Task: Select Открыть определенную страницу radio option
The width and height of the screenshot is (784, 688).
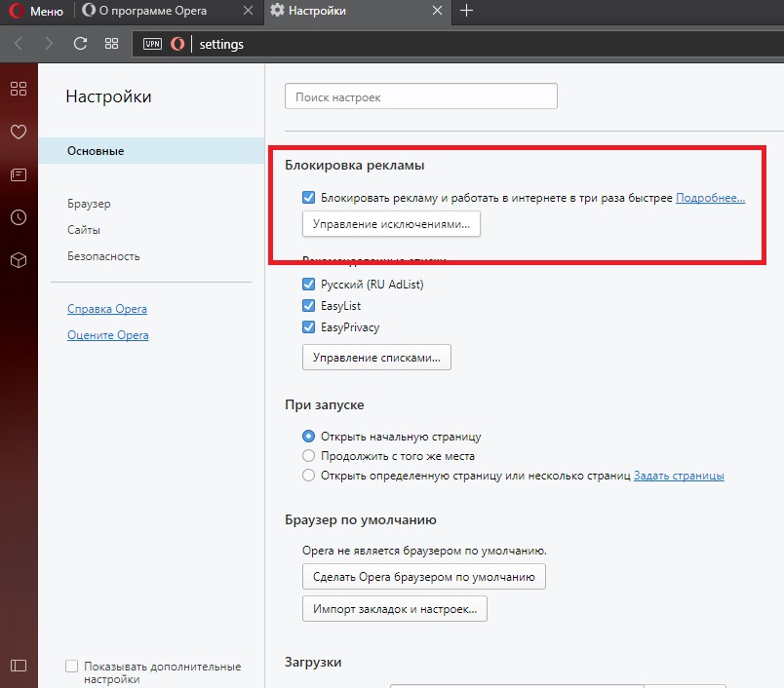Action: tap(308, 476)
